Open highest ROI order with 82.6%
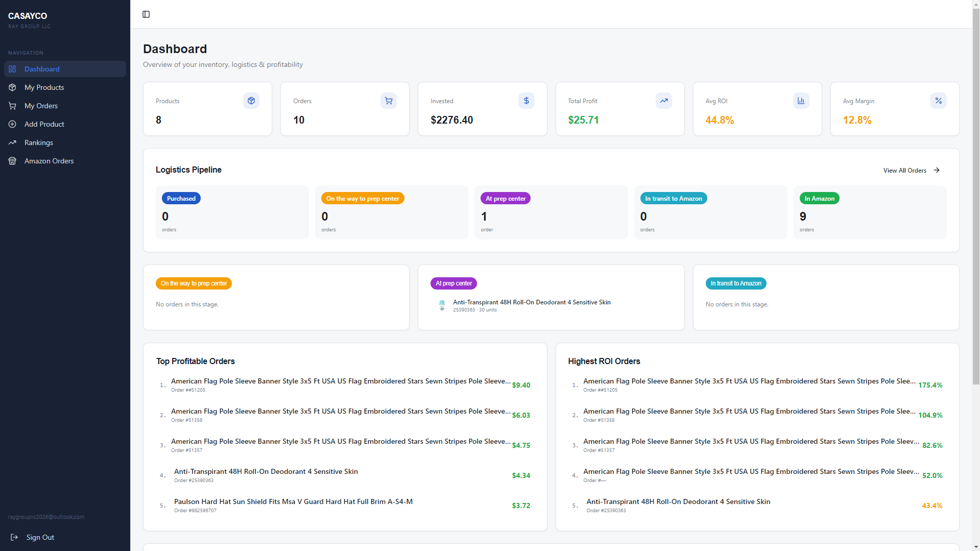The height and width of the screenshot is (551, 980). click(757, 445)
